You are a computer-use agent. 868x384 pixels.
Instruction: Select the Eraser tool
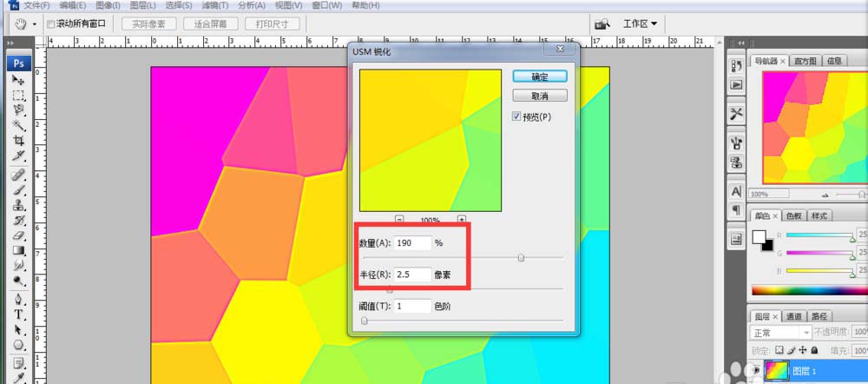click(18, 235)
